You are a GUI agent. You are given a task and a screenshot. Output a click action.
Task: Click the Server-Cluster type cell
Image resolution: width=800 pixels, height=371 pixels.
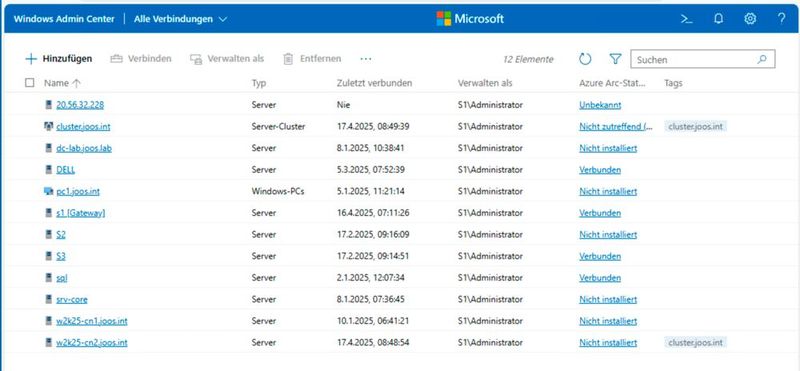coord(278,127)
